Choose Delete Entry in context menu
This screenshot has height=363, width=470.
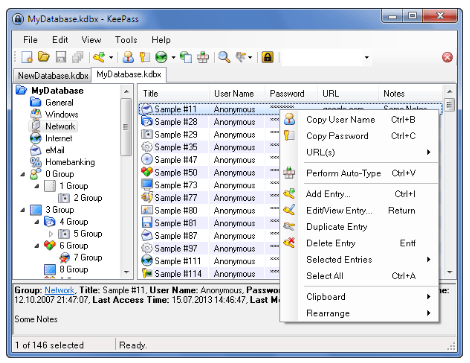click(x=360, y=243)
